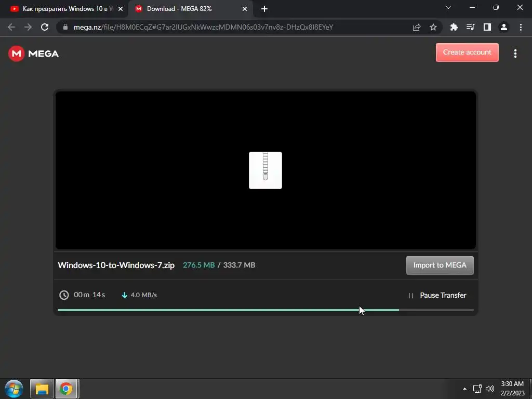The height and width of the screenshot is (399, 532).
Task: Open the MEGA three-dot options menu
Action: [515, 54]
